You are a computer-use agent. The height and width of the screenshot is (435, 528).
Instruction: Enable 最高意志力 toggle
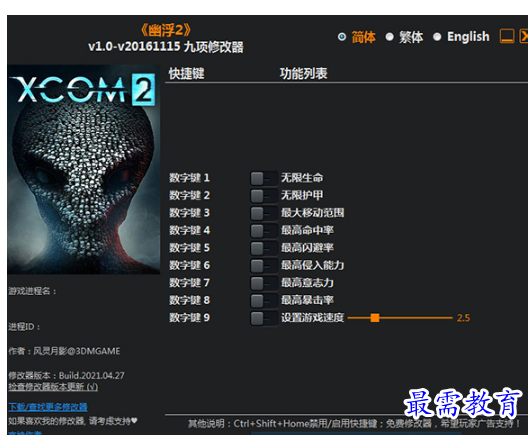click(264, 283)
